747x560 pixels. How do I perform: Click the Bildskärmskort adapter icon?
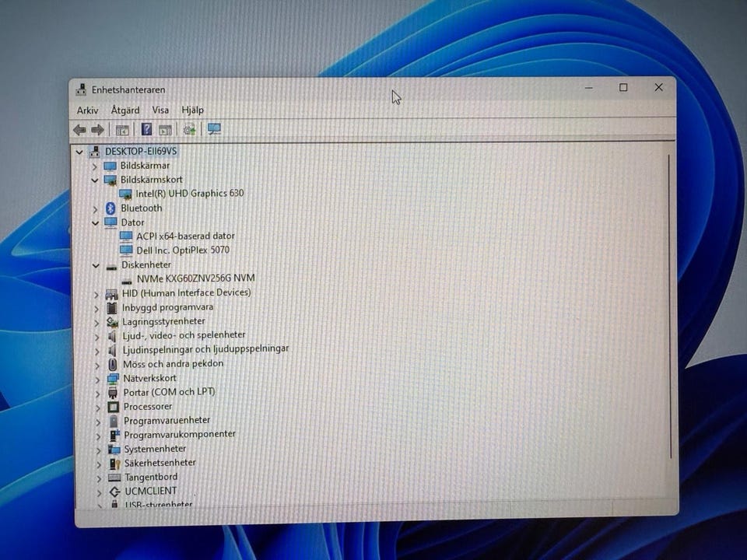coord(110,180)
